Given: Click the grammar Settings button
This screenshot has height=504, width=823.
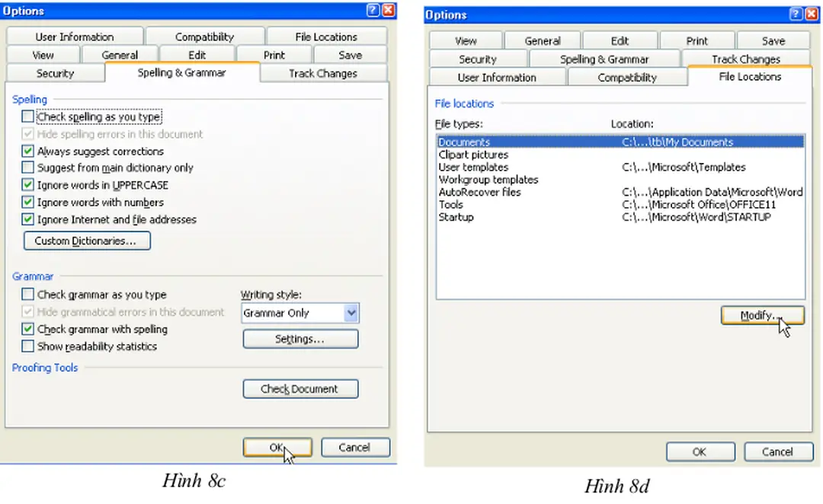Looking at the screenshot, I should coord(299,340).
